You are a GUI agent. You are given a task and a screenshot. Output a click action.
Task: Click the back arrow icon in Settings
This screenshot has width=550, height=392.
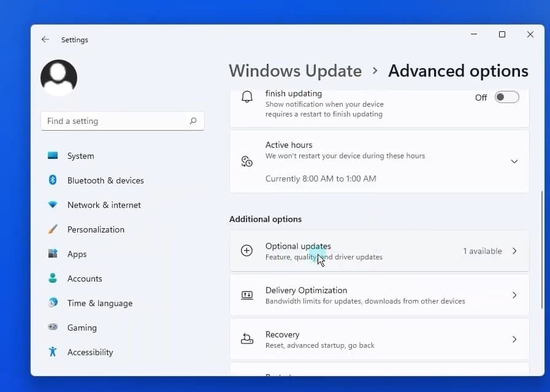click(45, 39)
